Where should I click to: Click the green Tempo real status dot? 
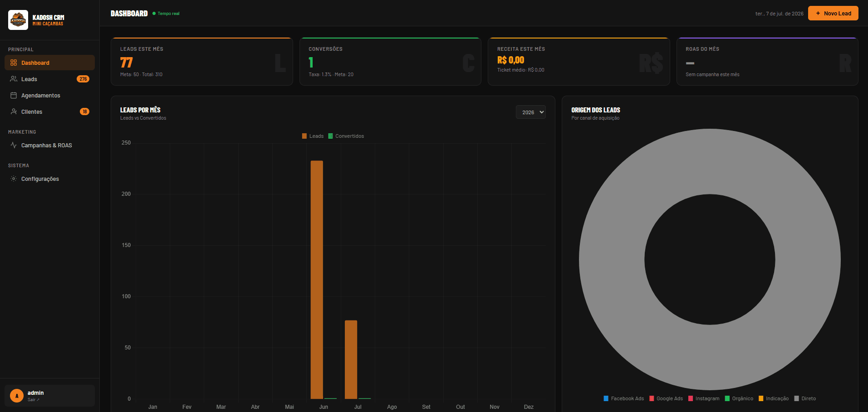(154, 14)
